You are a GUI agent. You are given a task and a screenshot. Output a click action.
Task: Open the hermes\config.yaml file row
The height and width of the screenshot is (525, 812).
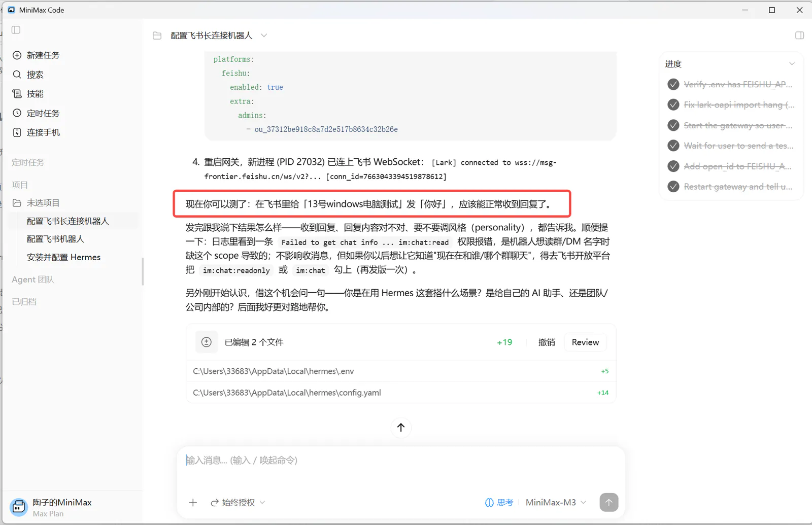coord(401,393)
